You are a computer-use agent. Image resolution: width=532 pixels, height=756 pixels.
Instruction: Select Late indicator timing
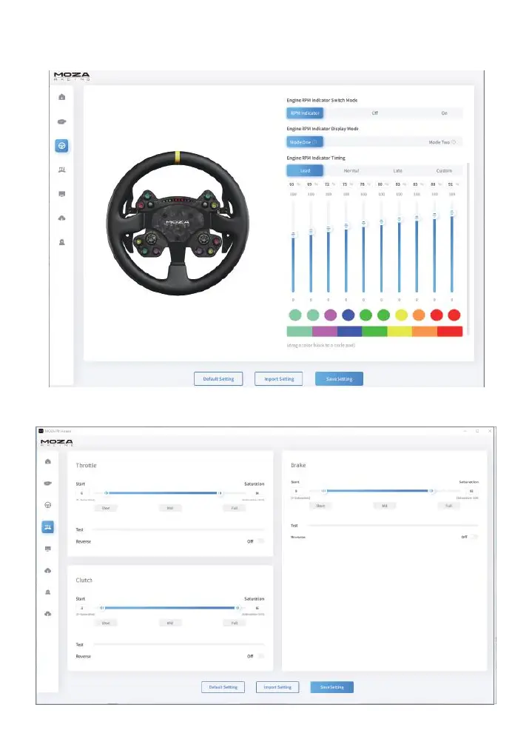397,171
